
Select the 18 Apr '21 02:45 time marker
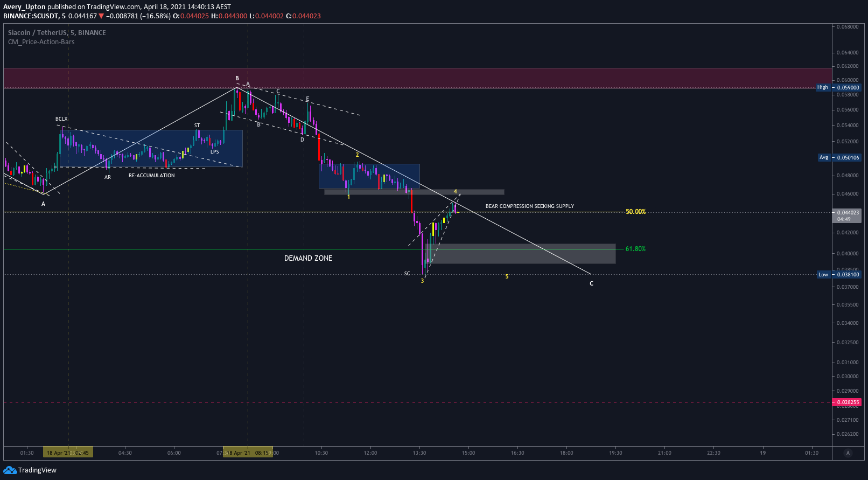[x=68, y=453]
